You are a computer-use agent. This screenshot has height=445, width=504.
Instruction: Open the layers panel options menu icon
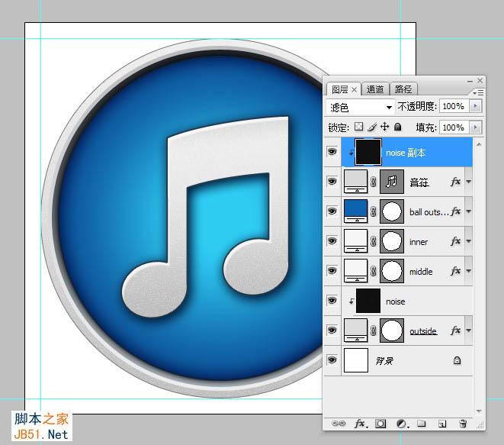[x=478, y=92]
